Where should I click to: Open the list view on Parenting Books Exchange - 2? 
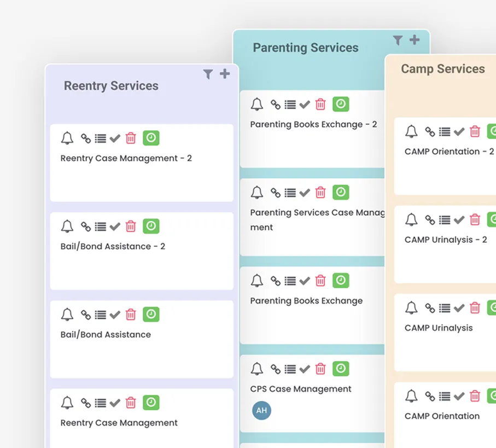tap(290, 104)
